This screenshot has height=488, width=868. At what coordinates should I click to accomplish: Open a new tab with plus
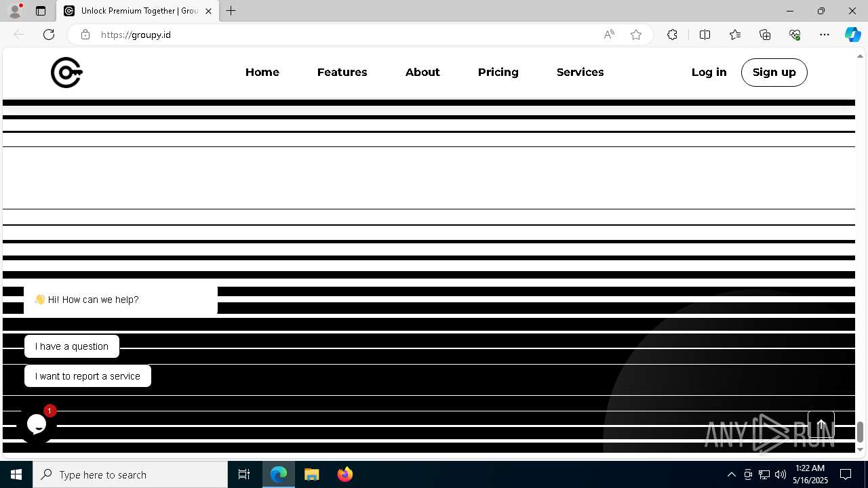[231, 11]
